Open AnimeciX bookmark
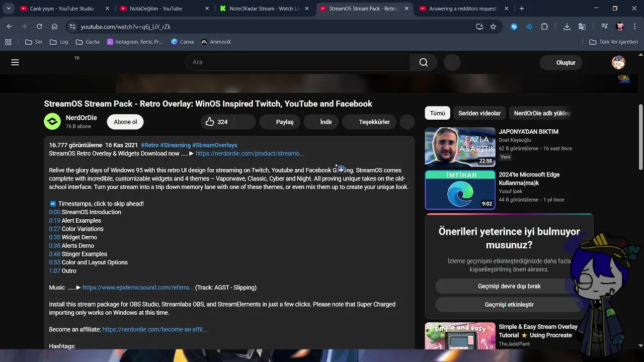The width and height of the screenshot is (644, 362). 216,42
